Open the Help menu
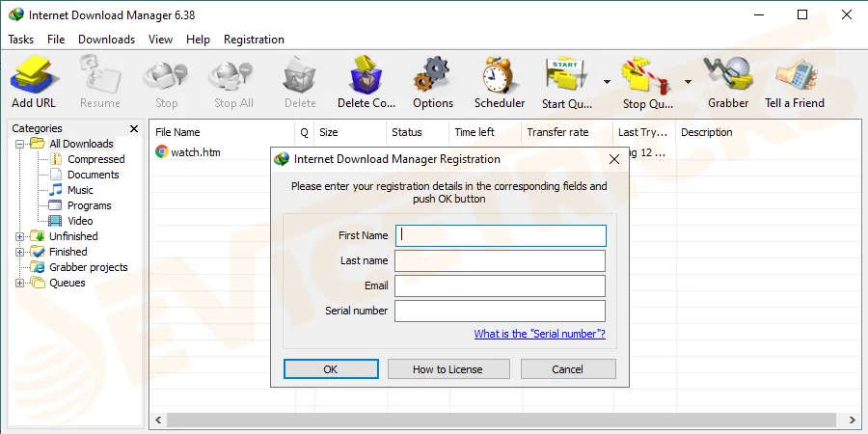This screenshot has height=434, width=868. pos(198,40)
